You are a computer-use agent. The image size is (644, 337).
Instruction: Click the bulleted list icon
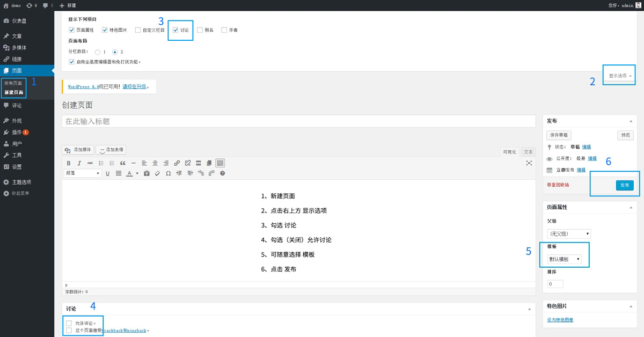tap(101, 163)
